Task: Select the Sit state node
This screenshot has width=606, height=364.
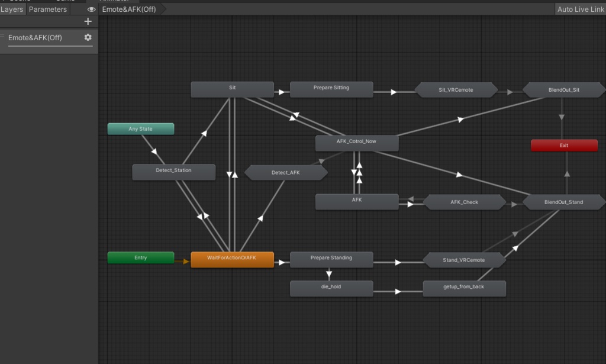Action: pyautogui.click(x=232, y=89)
